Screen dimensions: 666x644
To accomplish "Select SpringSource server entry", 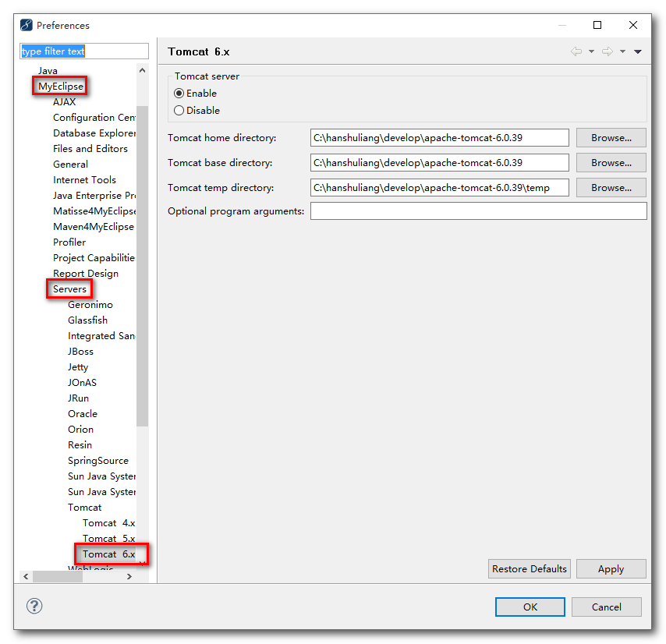I will [97, 461].
